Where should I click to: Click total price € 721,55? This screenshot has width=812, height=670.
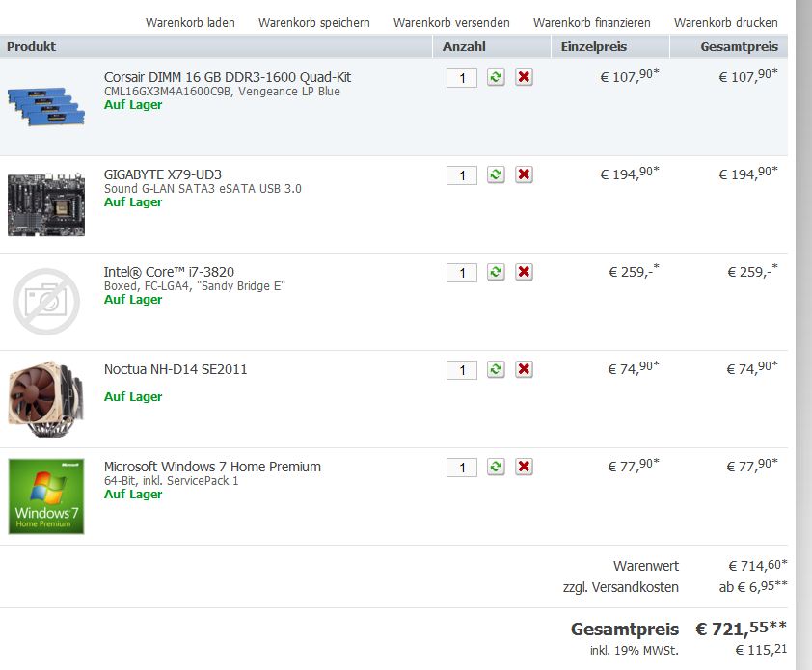pos(741,629)
